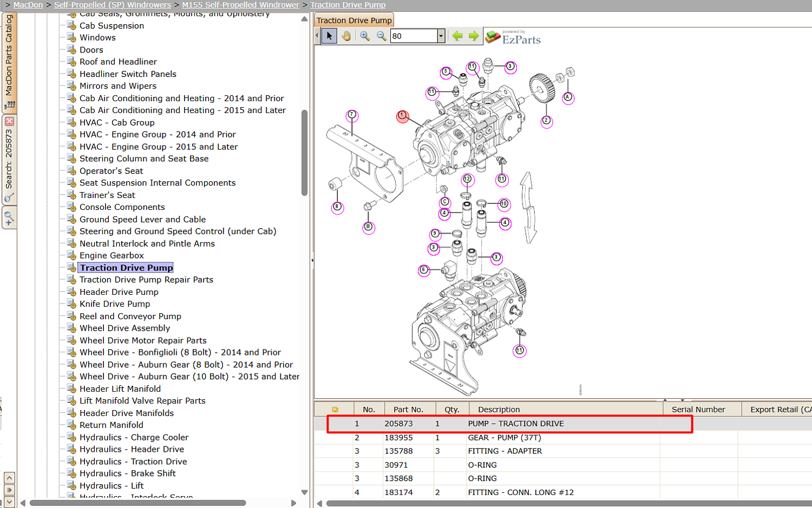
Task: Click the Traction Drive Pump node icon
Action: coord(71,268)
